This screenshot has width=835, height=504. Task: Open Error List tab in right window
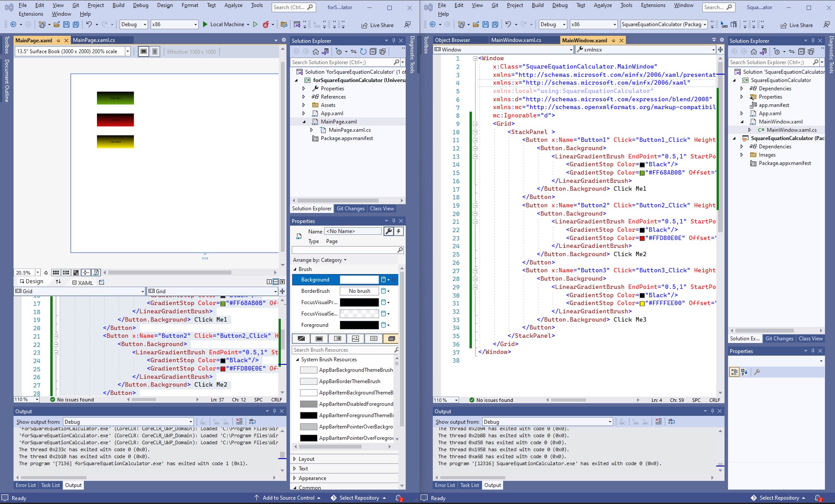(x=445, y=485)
